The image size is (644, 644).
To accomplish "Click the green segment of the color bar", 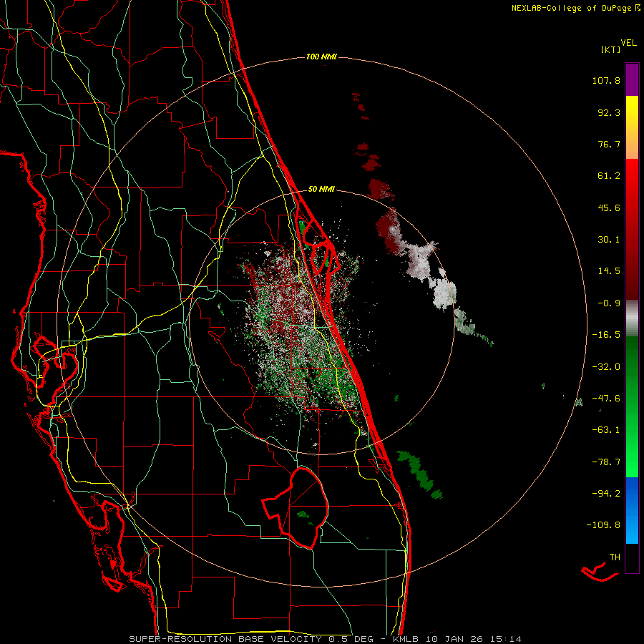I will 632,406.
